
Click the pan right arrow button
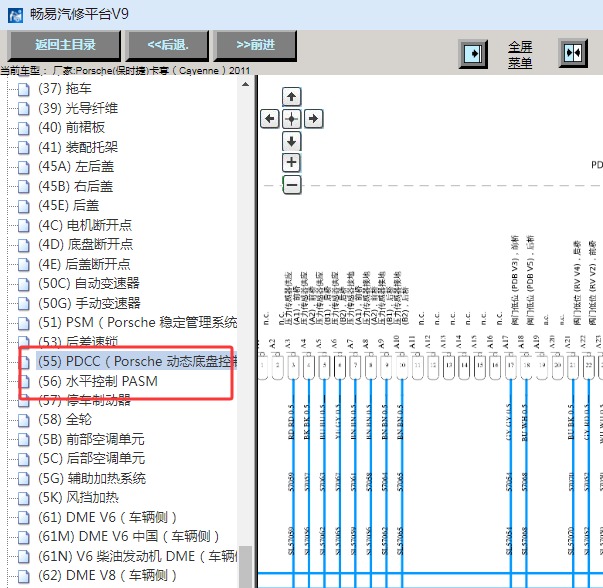[x=313, y=118]
